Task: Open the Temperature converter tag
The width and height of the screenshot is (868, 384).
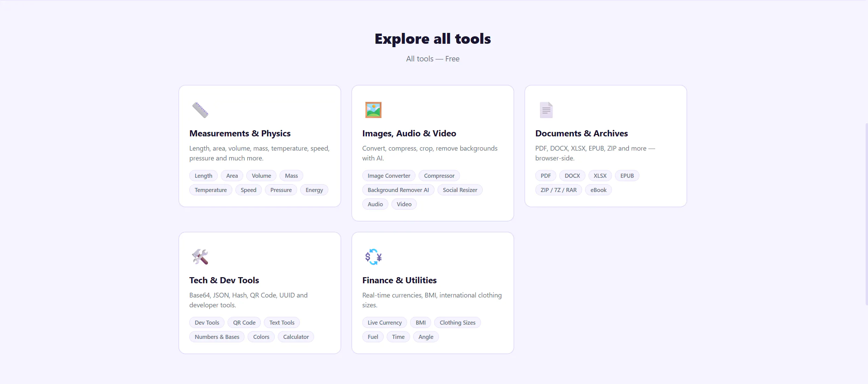Action: tap(211, 190)
